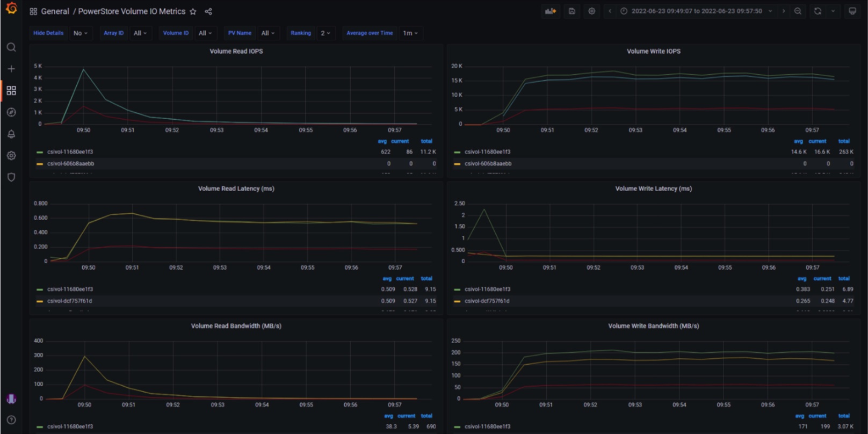The image size is (868, 434).
Task: Open the search dashboards icon in sidebar
Action: click(x=11, y=47)
